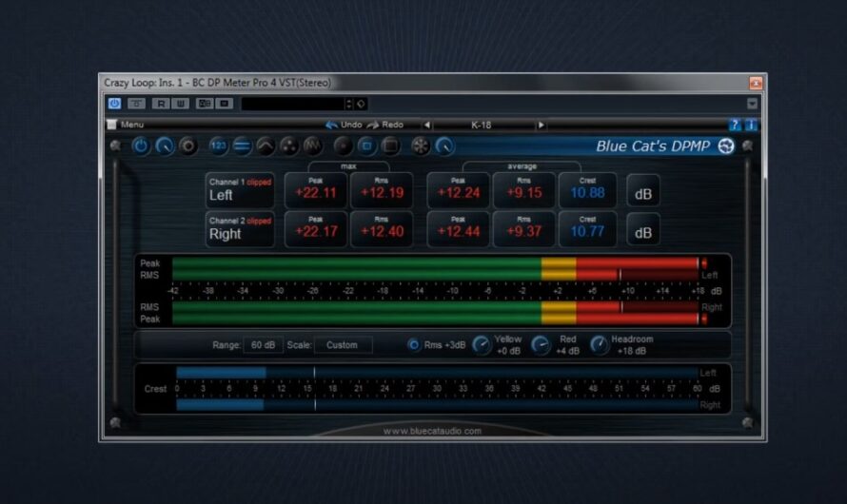Enable the W write automation button
The height and width of the screenshot is (504, 847).
pyautogui.click(x=181, y=103)
